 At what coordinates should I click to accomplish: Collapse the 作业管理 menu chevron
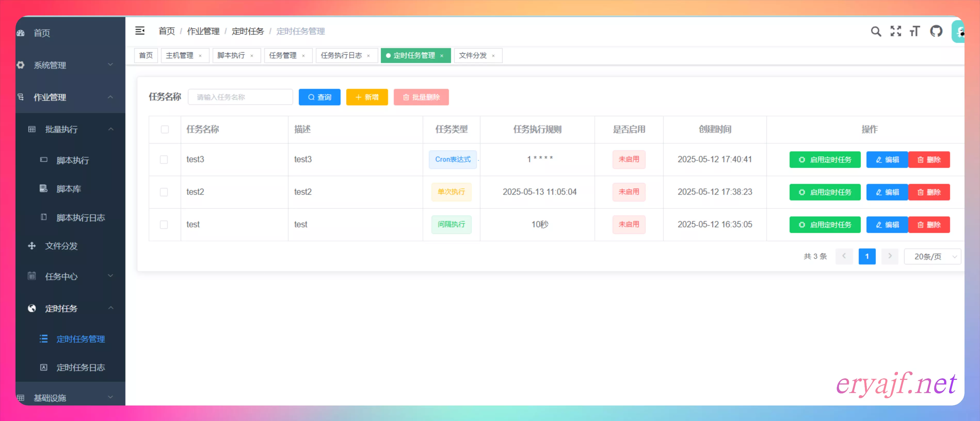110,97
